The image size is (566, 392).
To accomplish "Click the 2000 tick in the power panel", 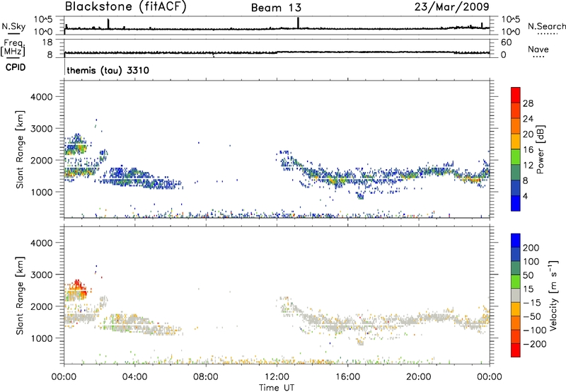I will coord(41,160).
